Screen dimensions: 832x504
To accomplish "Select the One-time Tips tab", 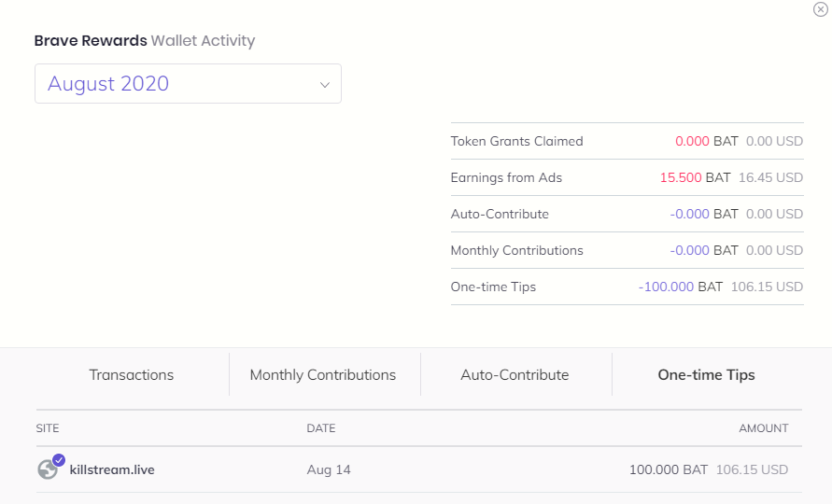I will [x=706, y=374].
